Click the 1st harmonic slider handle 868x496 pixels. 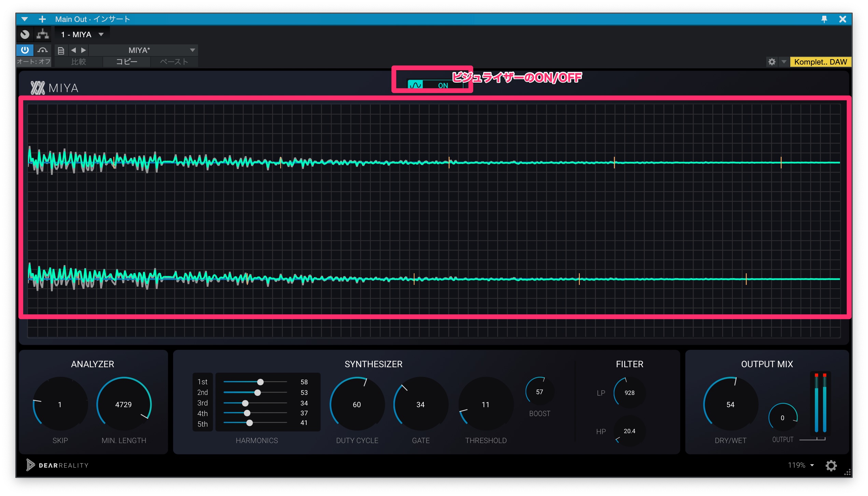click(260, 382)
